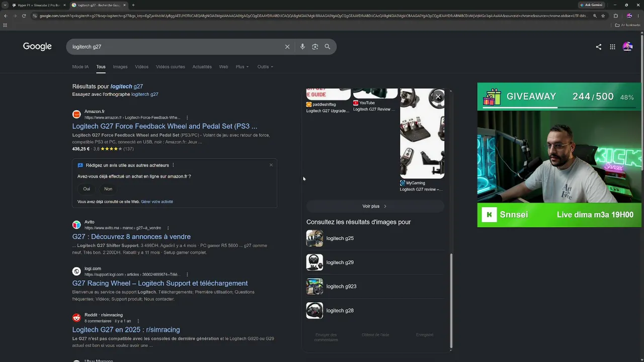Open the bookmarks bar apps grid icon
The height and width of the screenshot is (362, 644).
coord(5,25)
